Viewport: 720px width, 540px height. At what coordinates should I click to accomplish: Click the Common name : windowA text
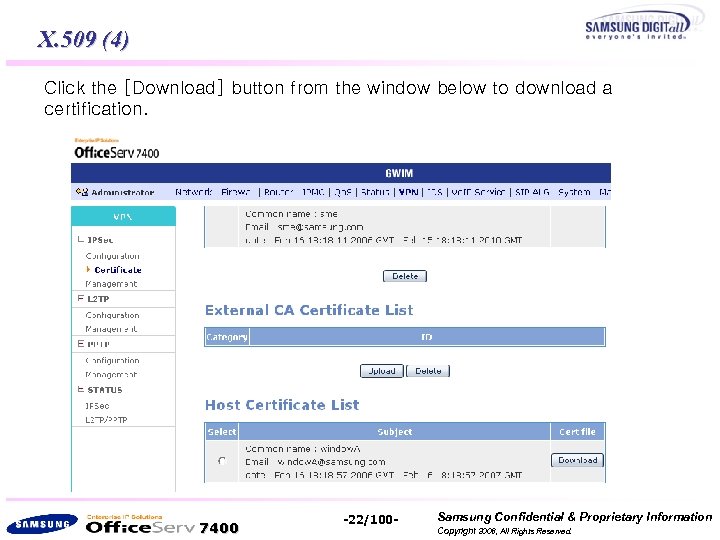pos(303,449)
